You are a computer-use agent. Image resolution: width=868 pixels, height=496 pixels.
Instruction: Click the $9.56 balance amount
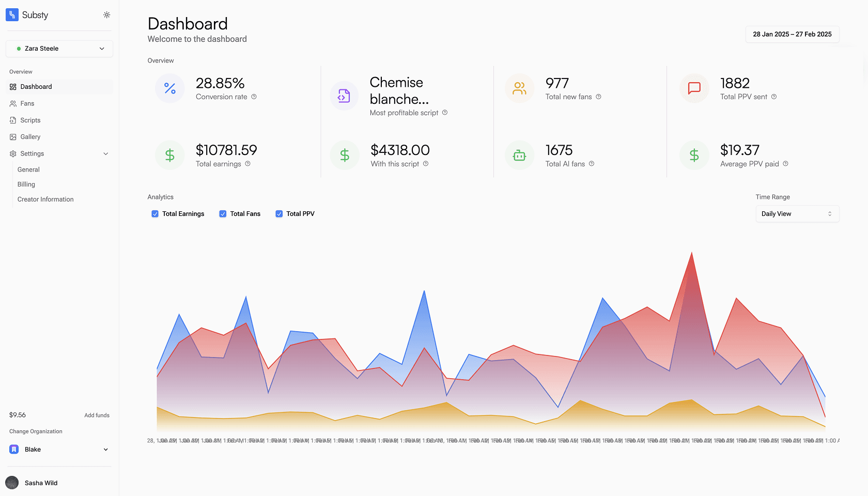[x=18, y=415]
